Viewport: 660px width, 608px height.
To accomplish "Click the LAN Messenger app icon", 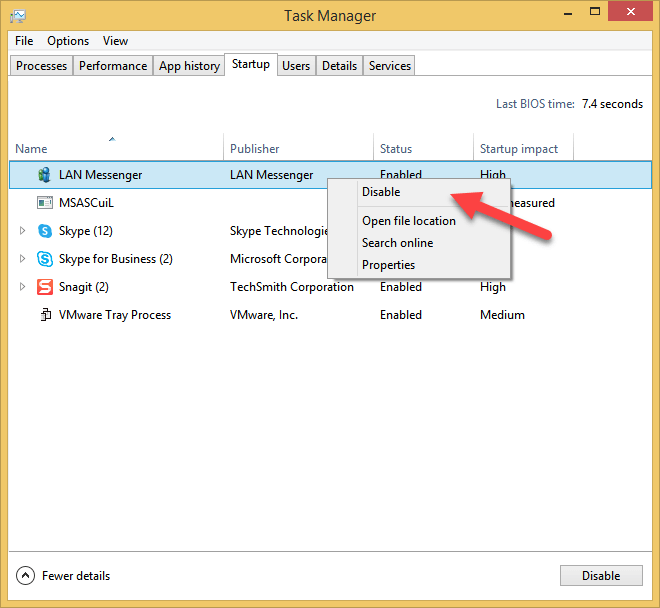I will click(44, 175).
